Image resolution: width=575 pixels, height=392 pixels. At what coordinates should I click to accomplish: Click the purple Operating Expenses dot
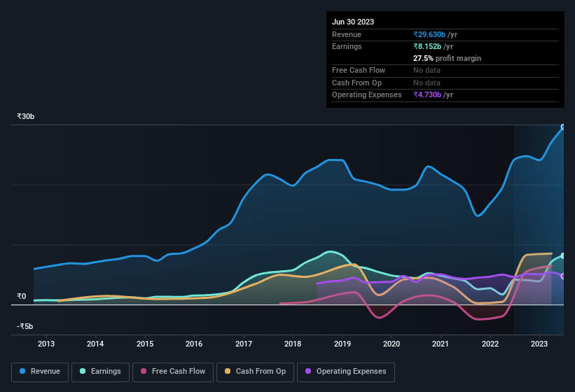pyautogui.click(x=308, y=372)
